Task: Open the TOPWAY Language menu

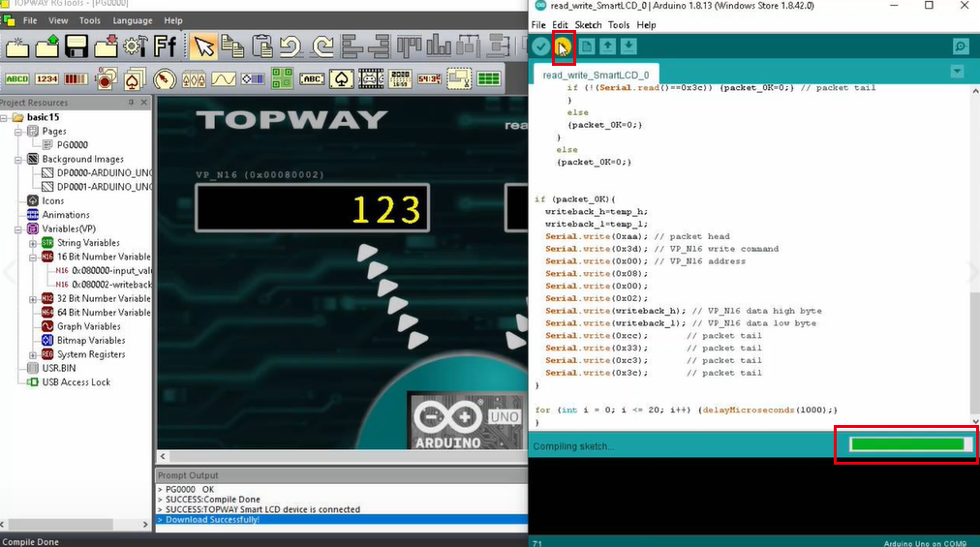Action: [133, 20]
